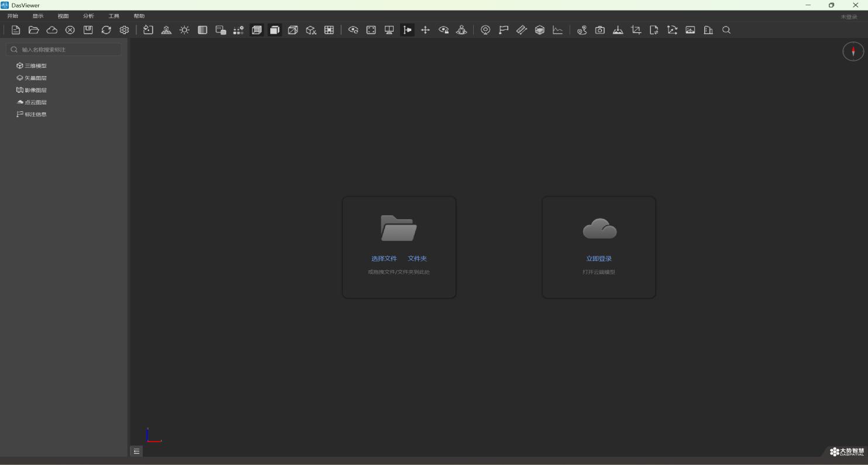868x465 pixels.
Task: Click the annotation name search field
Action: 64,50
